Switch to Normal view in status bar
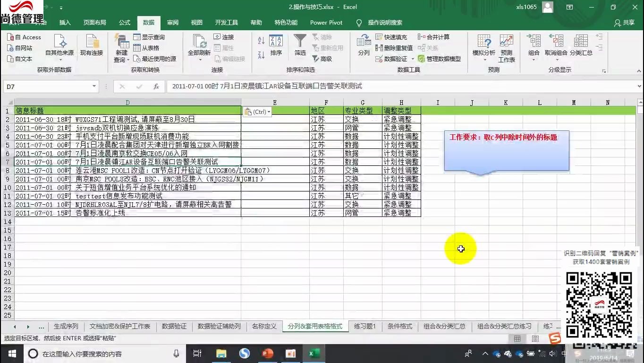644x363 pixels. (x=517, y=339)
